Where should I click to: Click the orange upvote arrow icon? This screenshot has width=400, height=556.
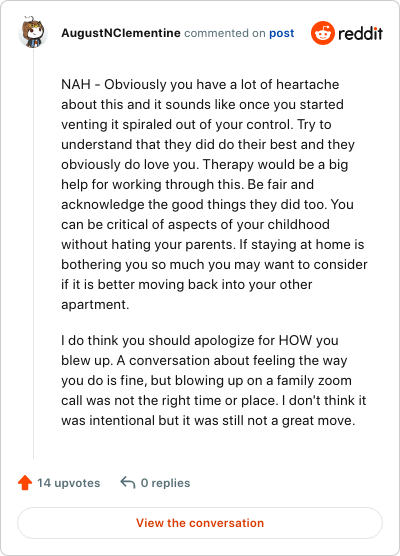(x=25, y=483)
